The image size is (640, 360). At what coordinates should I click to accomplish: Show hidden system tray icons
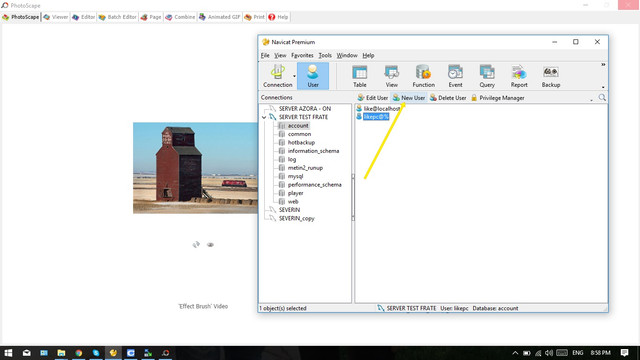[515, 353]
